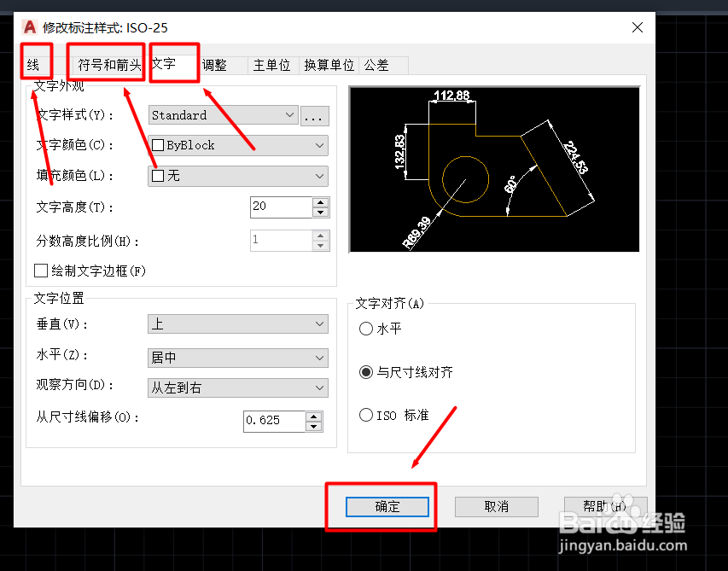Open the text style manager via ... button
This screenshot has width=728, height=571.
[315, 114]
